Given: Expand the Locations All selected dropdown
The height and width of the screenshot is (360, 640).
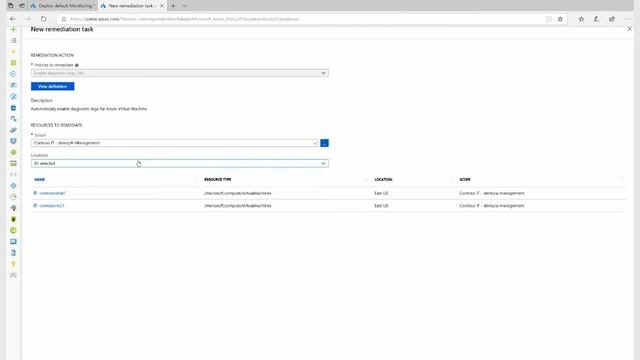Looking at the screenshot, I should [x=180, y=163].
